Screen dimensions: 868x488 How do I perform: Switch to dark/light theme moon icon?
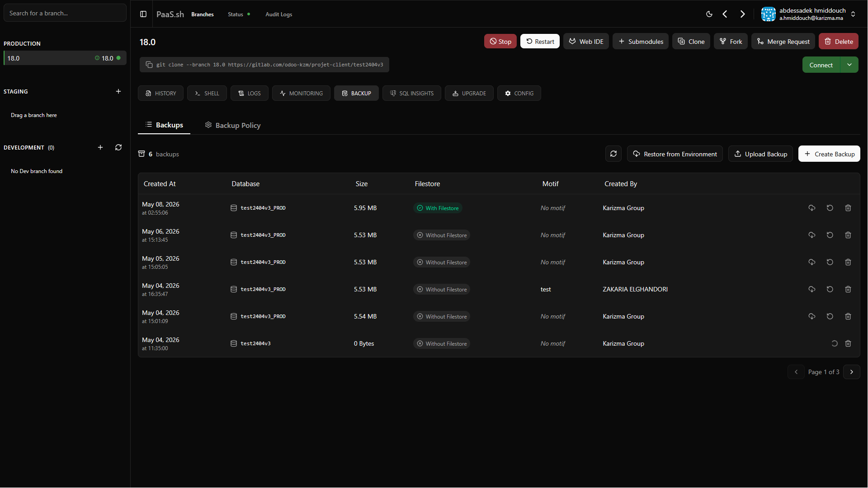click(x=709, y=14)
